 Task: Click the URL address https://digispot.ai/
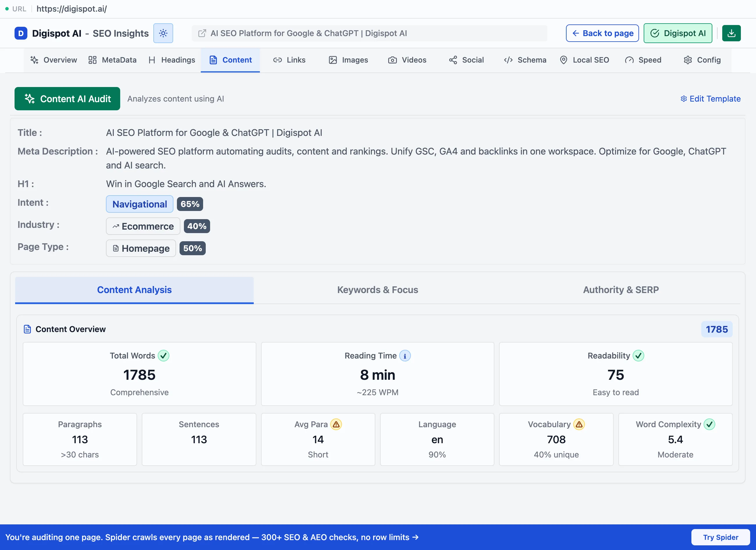tap(72, 9)
